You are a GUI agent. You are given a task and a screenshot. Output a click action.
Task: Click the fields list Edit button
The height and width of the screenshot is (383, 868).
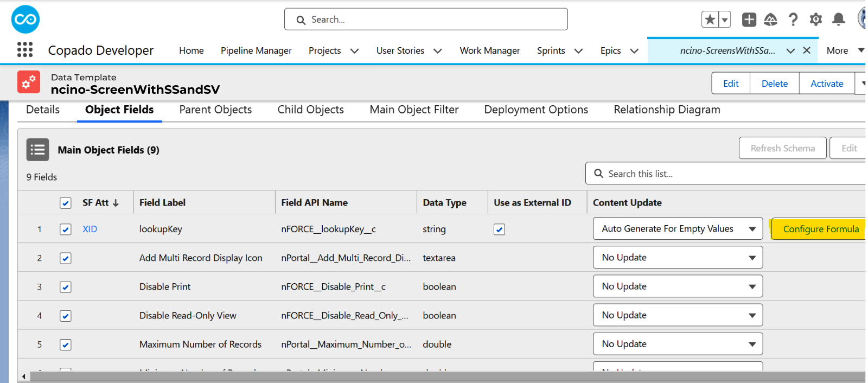tap(848, 148)
